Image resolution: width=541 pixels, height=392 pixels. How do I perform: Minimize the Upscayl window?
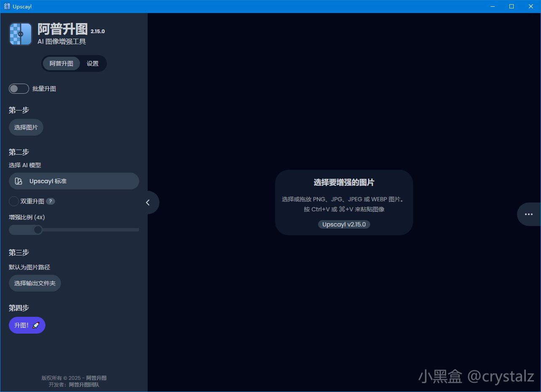tap(493, 6)
